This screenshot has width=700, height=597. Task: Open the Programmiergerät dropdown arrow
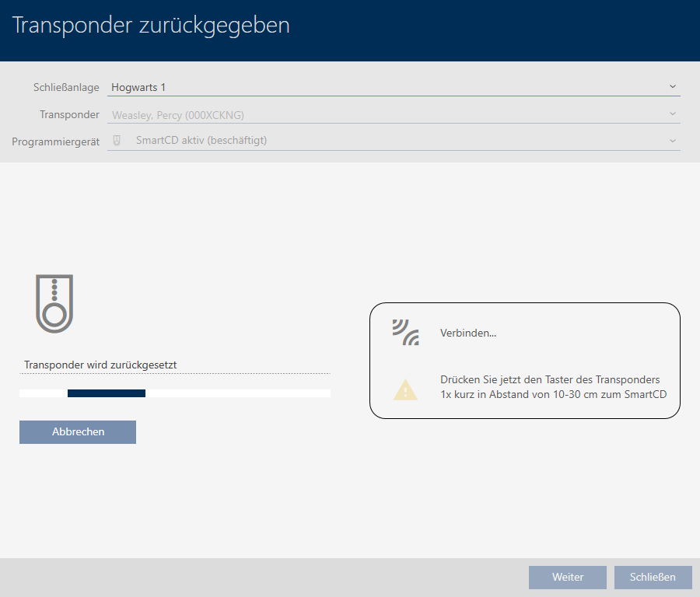[x=672, y=141]
